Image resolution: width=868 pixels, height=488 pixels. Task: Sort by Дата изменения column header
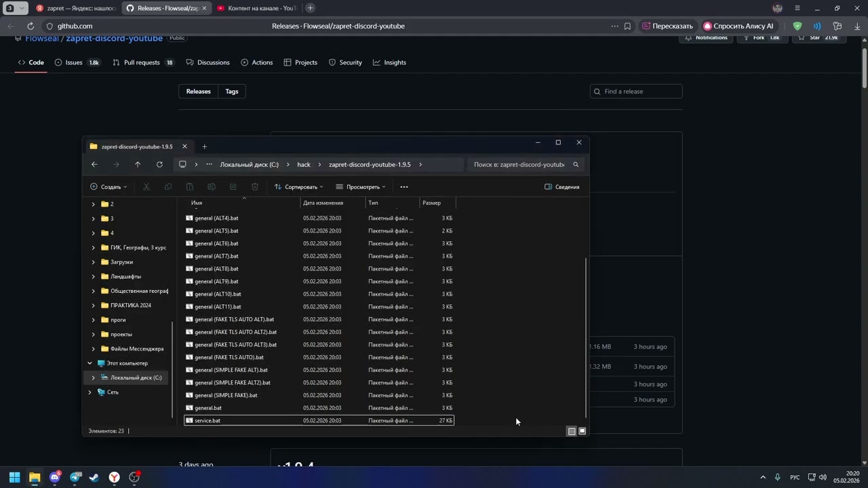tap(333, 203)
